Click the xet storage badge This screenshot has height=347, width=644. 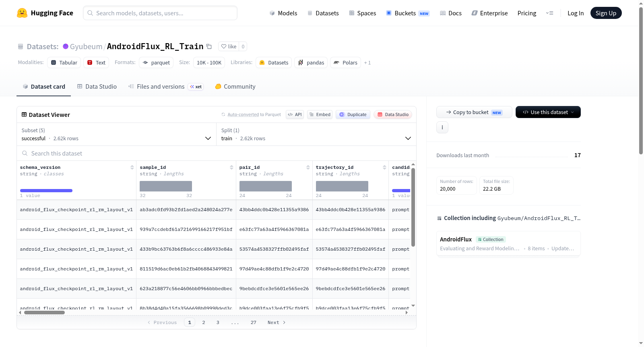[x=196, y=87]
